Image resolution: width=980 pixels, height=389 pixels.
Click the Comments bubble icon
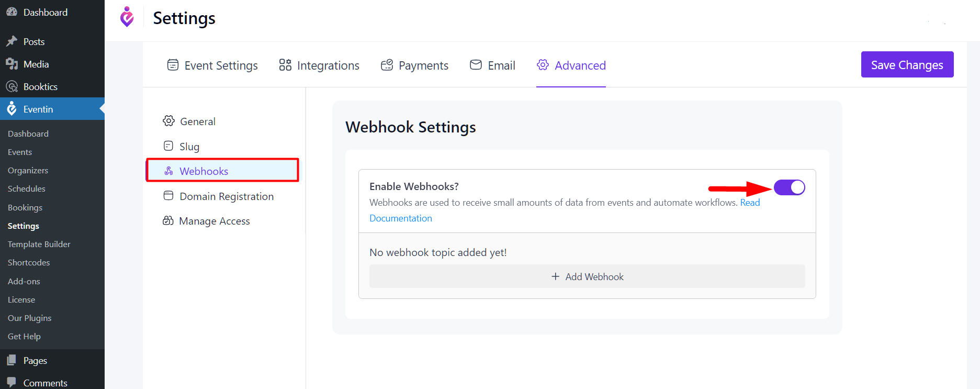point(12,382)
